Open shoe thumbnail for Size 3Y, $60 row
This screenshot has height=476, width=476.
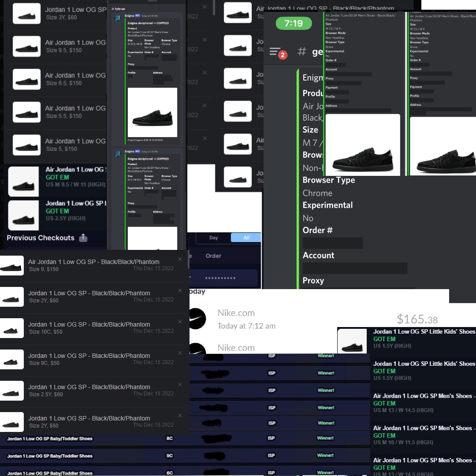click(27, 14)
